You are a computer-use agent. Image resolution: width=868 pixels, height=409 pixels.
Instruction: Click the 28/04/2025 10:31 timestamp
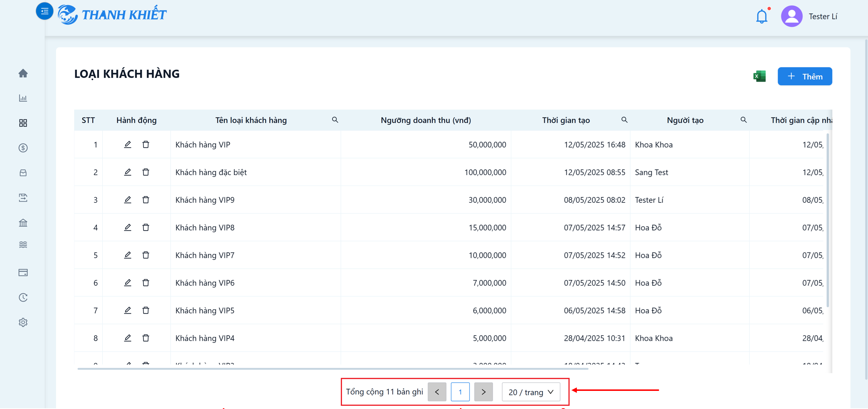pyautogui.click(x=594, y=338)
